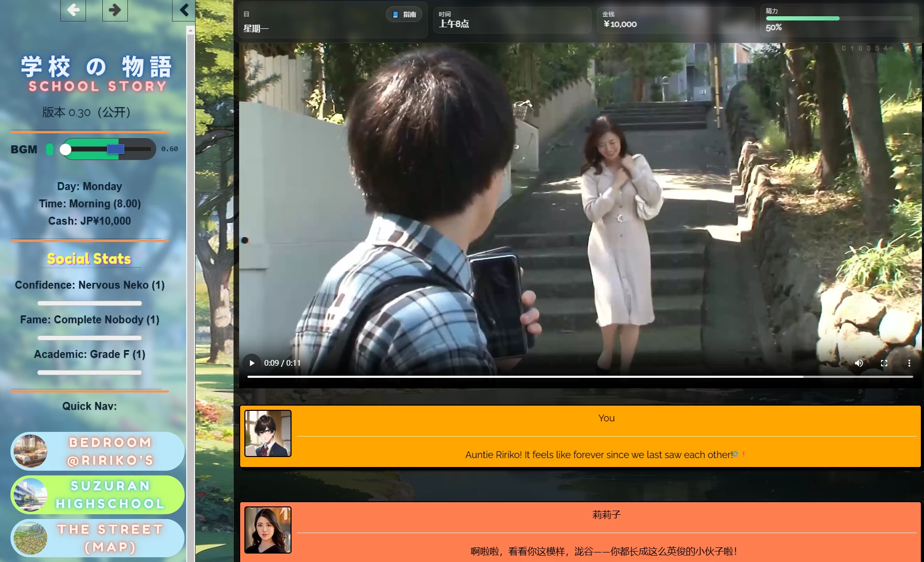Adjust the BGM volume slider
The height and width of the screenshot is (562, 924).
(108, 150)
